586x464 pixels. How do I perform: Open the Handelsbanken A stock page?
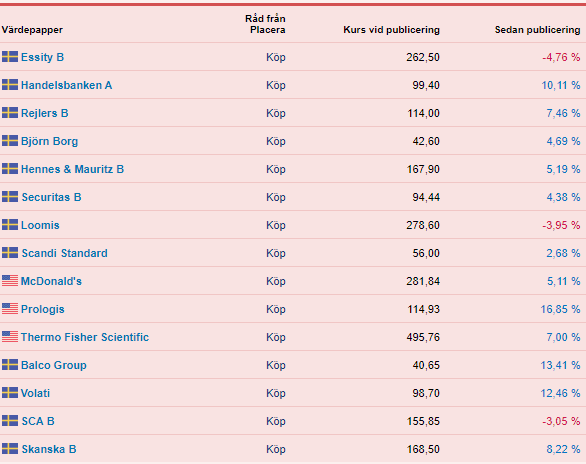pyautogui.click(x=67, y=85)
